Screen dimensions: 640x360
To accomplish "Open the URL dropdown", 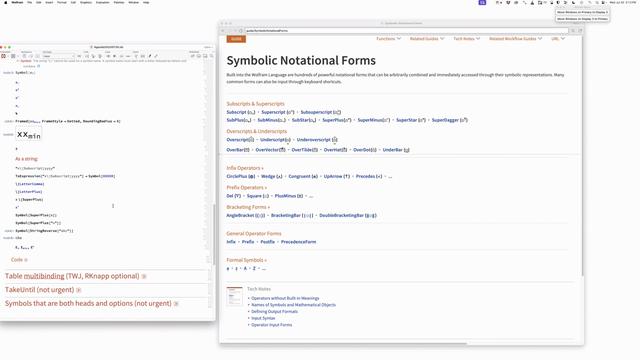I will 558,38.
